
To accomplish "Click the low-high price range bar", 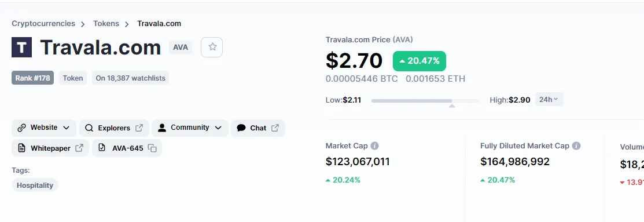I will tap(425, 101).
